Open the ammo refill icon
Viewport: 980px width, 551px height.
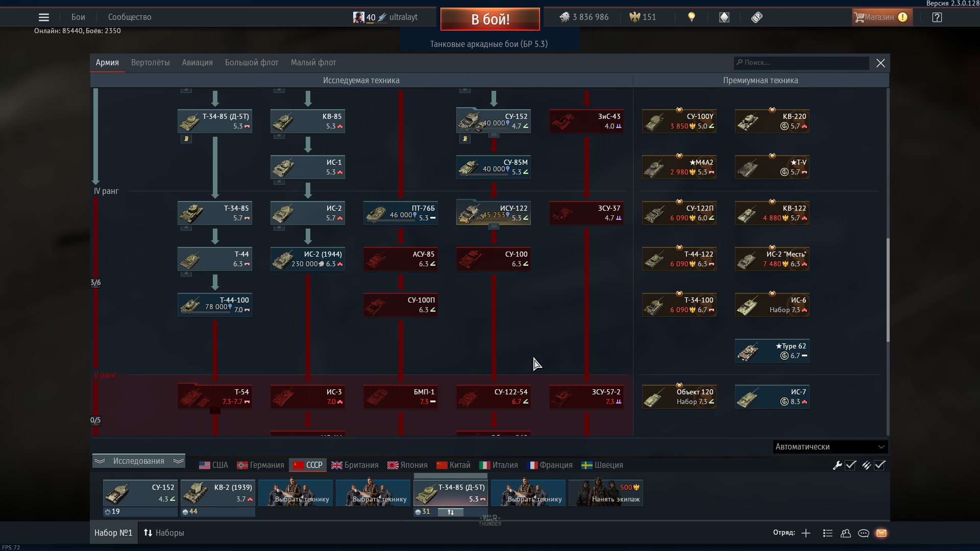866,465
